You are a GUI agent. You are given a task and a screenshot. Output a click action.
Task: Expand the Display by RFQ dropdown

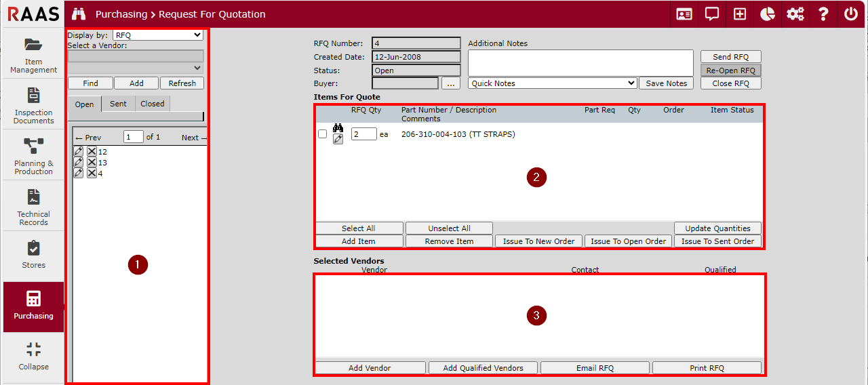(x=158, y=35)
